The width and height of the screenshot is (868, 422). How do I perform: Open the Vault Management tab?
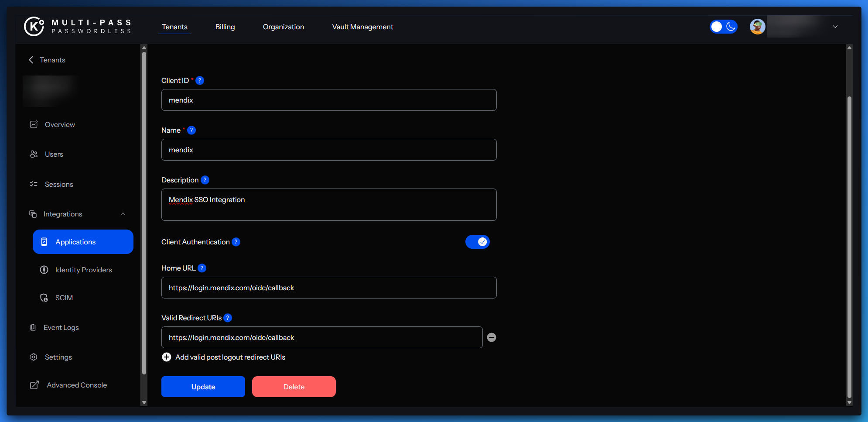[362, 27]
